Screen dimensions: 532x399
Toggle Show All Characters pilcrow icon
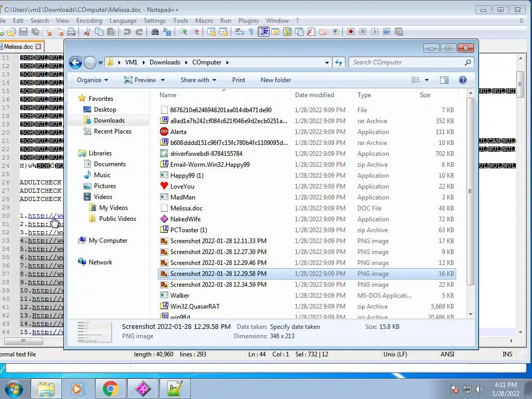coord(251,32)
